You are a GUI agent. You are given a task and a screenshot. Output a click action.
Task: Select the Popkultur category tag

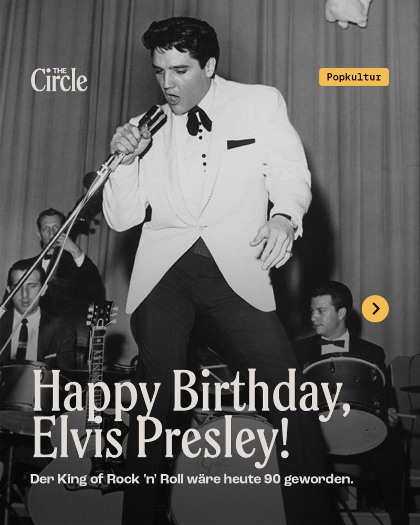point(354,77)
